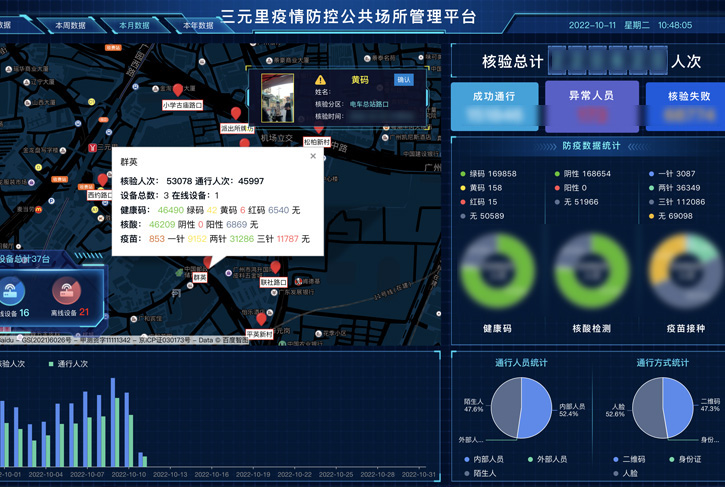
Task: Click the yellow code warning triangle icon
Action: (x=321, y=80)
